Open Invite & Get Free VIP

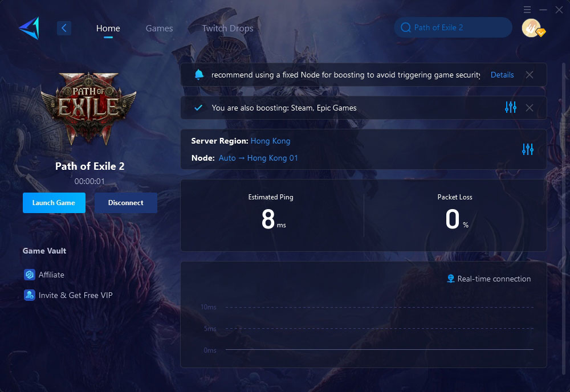click(x=76, y=295)
